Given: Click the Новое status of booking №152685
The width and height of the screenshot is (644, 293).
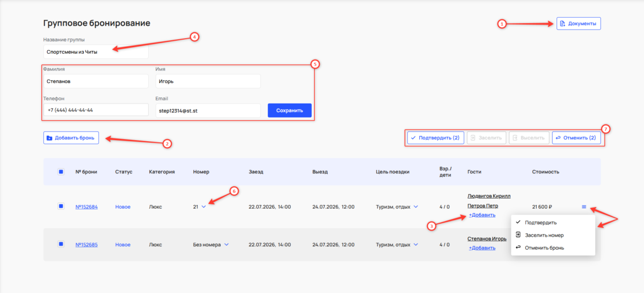Looking at the screenshot, I should [123, 245].
